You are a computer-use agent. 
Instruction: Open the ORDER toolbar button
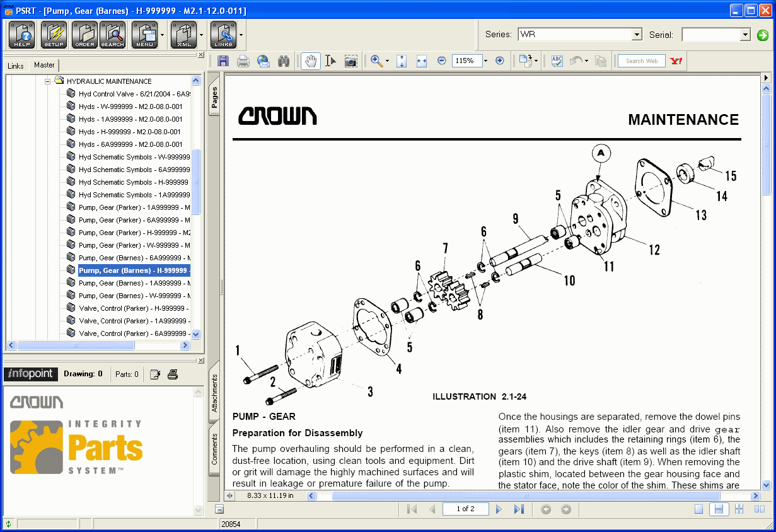click(84, 35)
